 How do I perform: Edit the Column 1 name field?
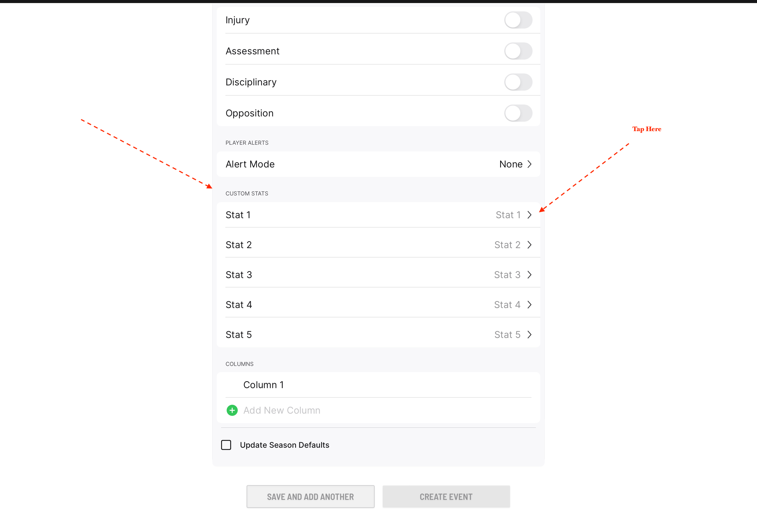(x=378, y=385)
